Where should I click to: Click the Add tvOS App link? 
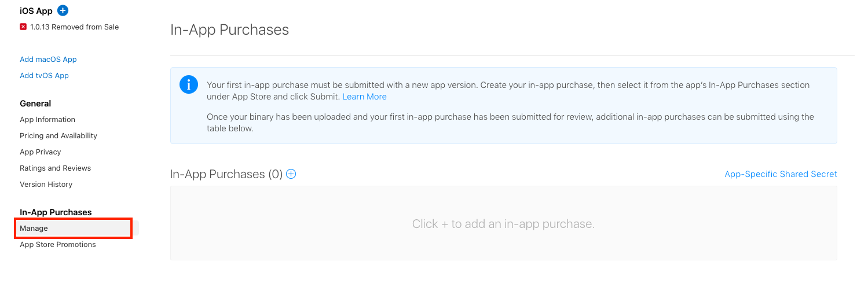[44, 75]
